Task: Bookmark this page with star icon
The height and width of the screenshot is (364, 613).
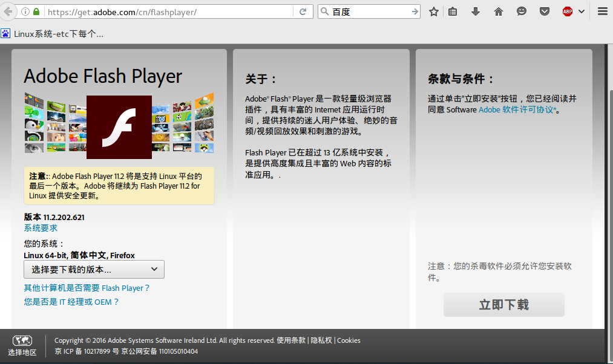Action: [x=433, y=11]
